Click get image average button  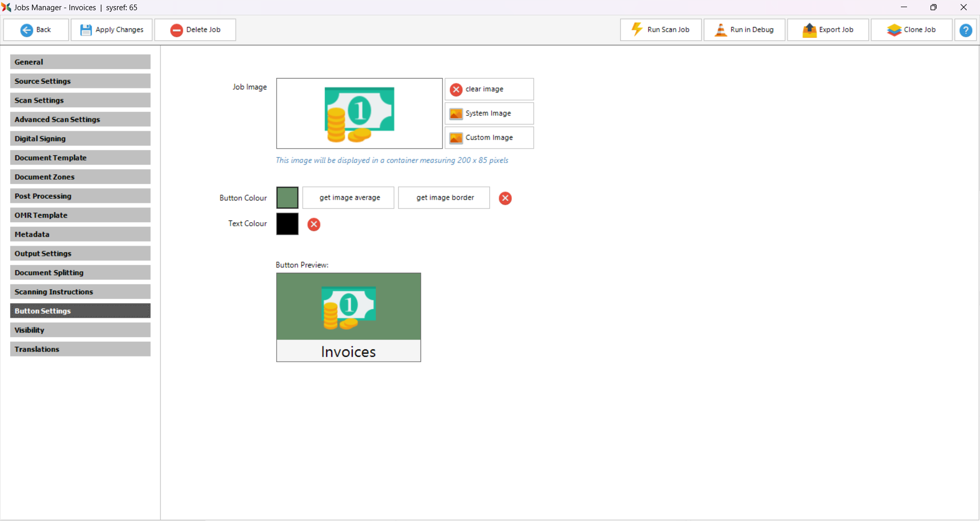[349, 198]
